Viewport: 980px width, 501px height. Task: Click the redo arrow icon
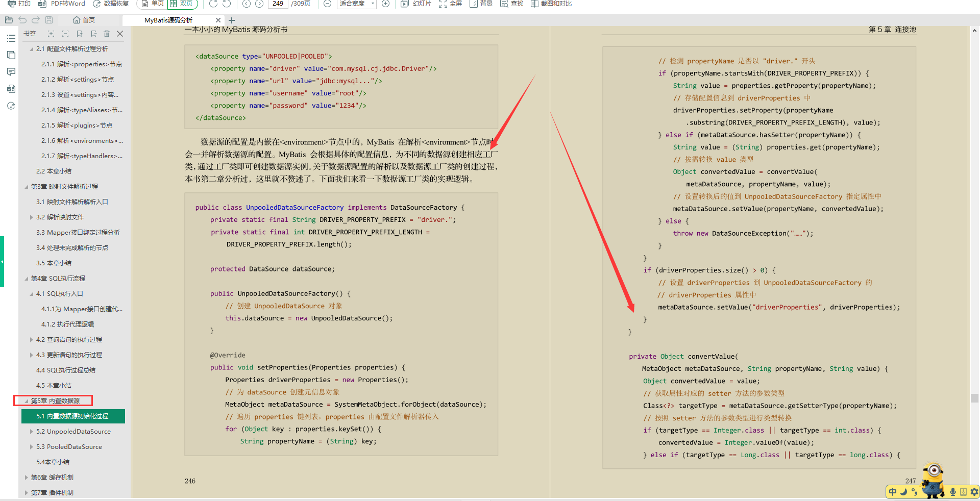tap(36, 20)
